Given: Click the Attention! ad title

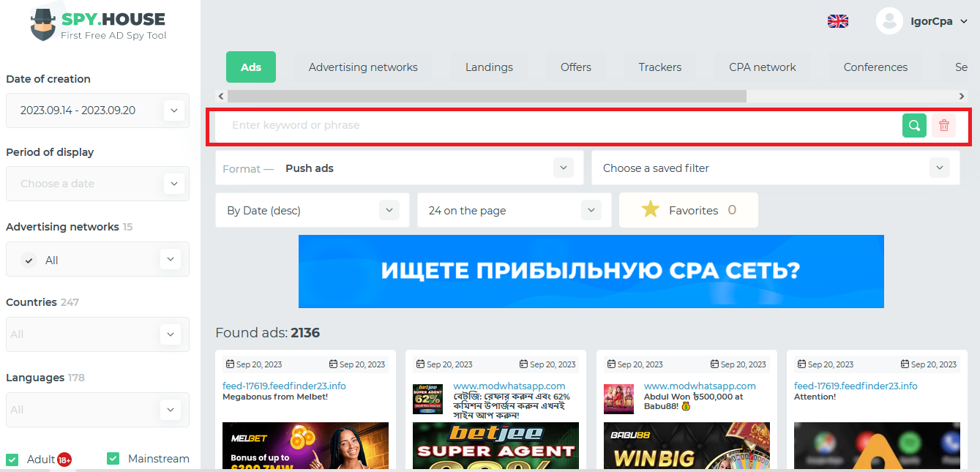Looking at the screenshot, I should point(815,397).
